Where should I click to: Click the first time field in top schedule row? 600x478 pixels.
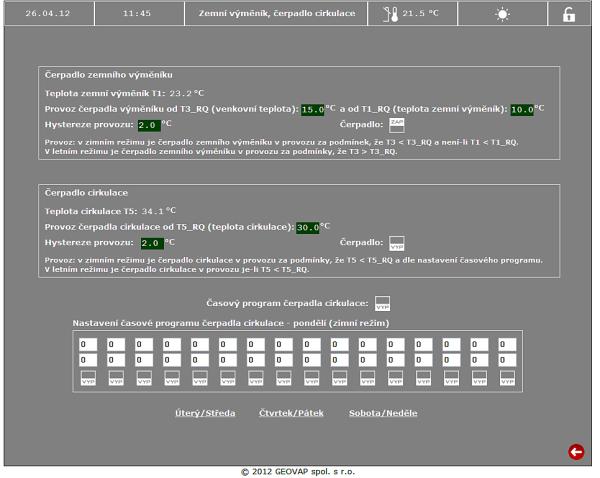[x=88, y=345]
